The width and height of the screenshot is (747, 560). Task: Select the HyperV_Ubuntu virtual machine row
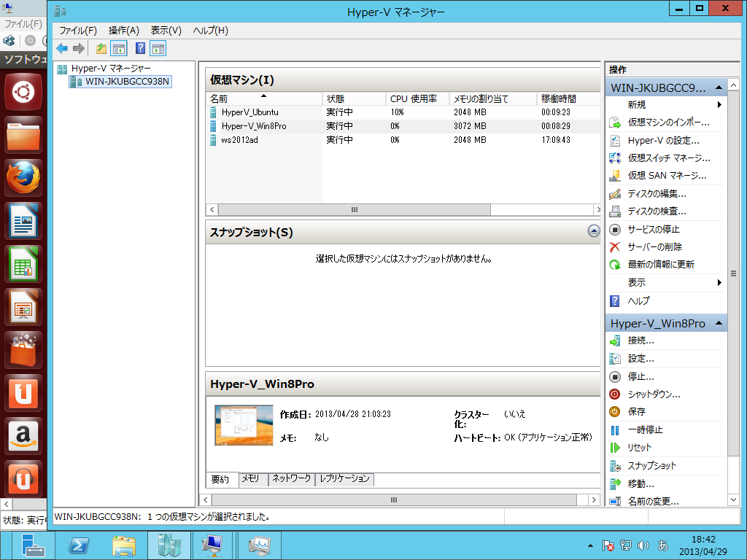249,112
